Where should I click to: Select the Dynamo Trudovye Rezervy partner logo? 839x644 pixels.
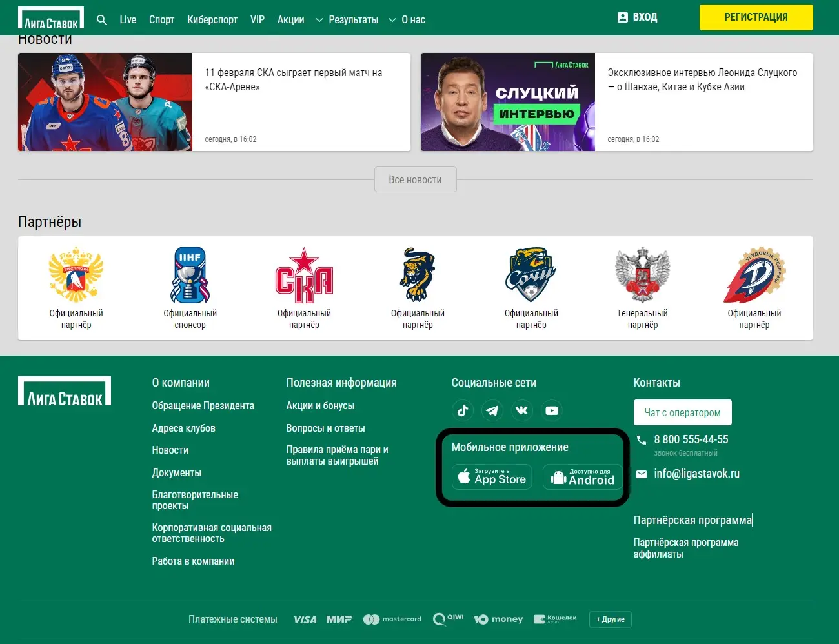pyautogui.click(x=754, y=275)
